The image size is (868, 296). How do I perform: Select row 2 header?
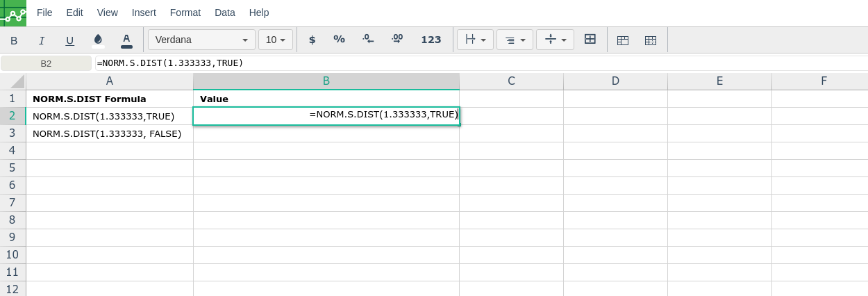[x=13, y=116]
